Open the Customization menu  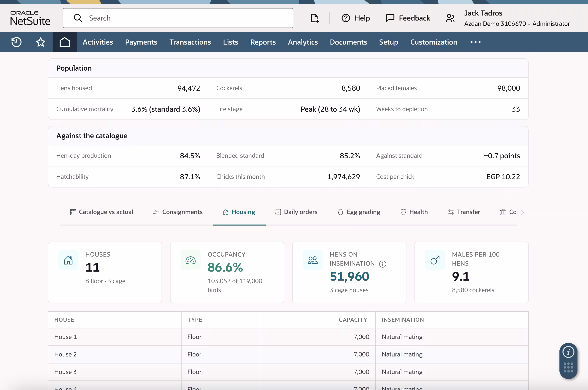[434, 42]
